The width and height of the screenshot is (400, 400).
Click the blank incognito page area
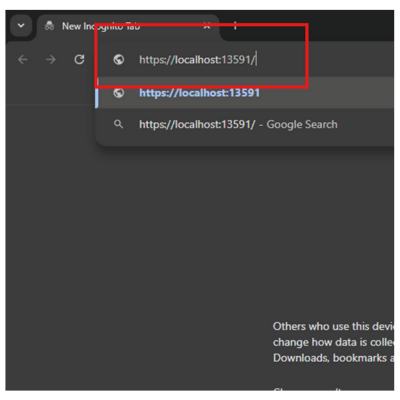coord(133,250)
